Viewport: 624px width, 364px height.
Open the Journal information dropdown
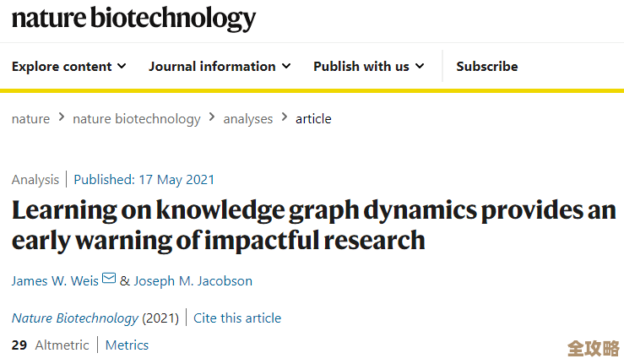[x=220, y=66]
